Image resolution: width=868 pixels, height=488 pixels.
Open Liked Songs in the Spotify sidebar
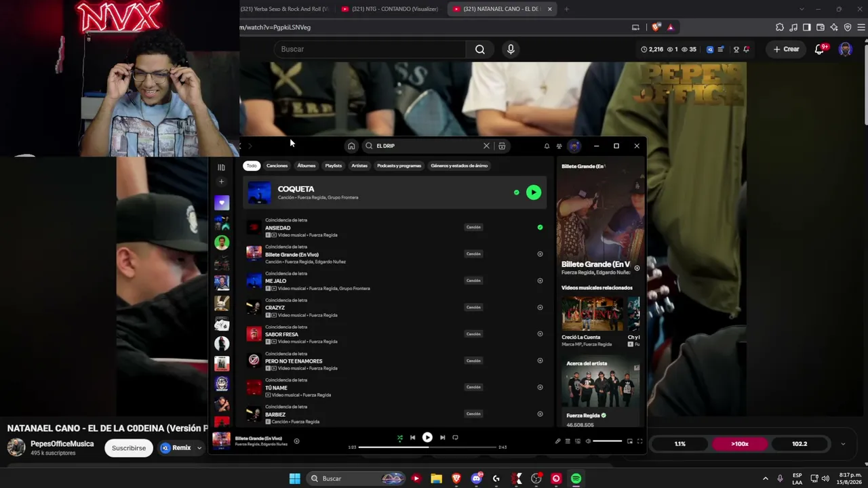coord(222,202)
